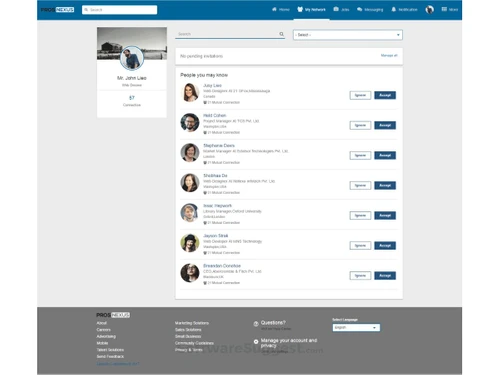Ignore the fourth suggestion, Web Designer in Washington
The image size is (500, 375).
360,185
